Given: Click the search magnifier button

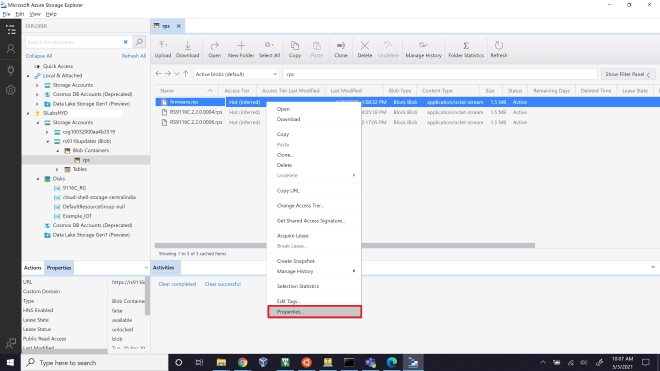Looking at the screenshot, I should (139, 42).
